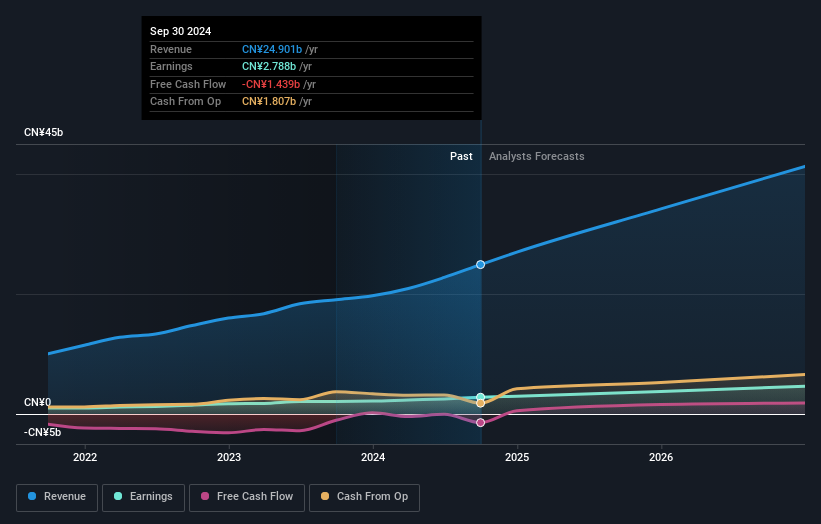Toggle the Cash From Op legend button
Screen dimensions: 821x524
point(364,497)
